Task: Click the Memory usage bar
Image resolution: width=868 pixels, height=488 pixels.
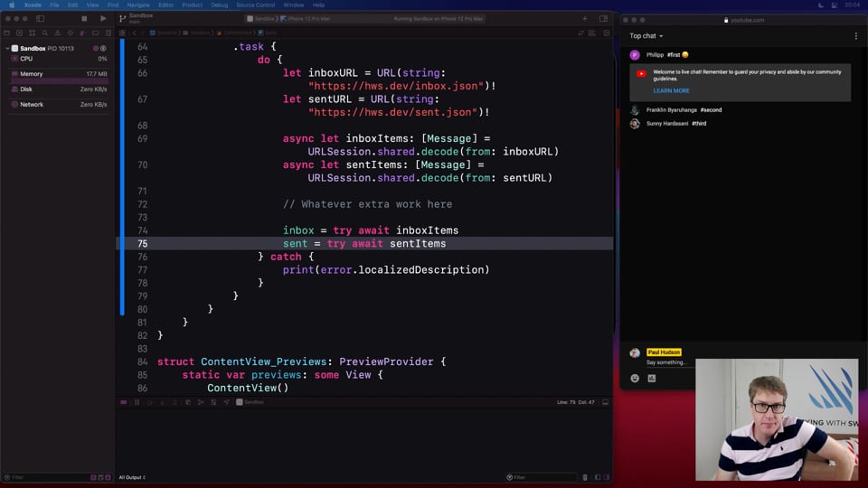Action: (x=60, y=80)
